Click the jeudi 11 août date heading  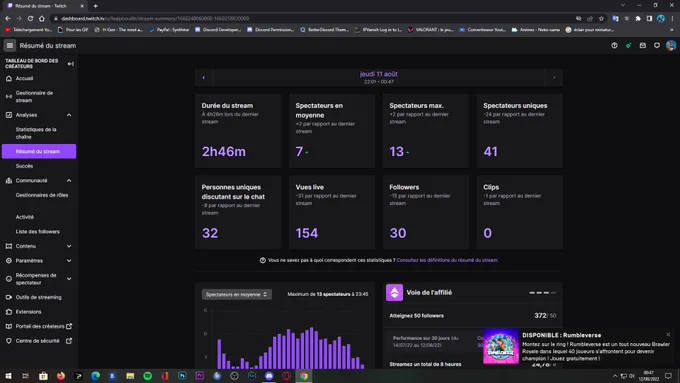379,74
